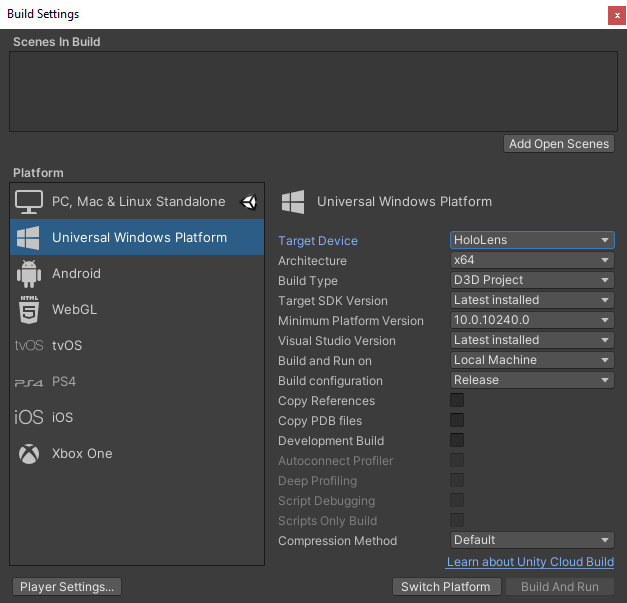The height and width of the screenshot is (603, 627).
Task: Click the Minimum Platform Version label
Action: [x=351, y=321]
